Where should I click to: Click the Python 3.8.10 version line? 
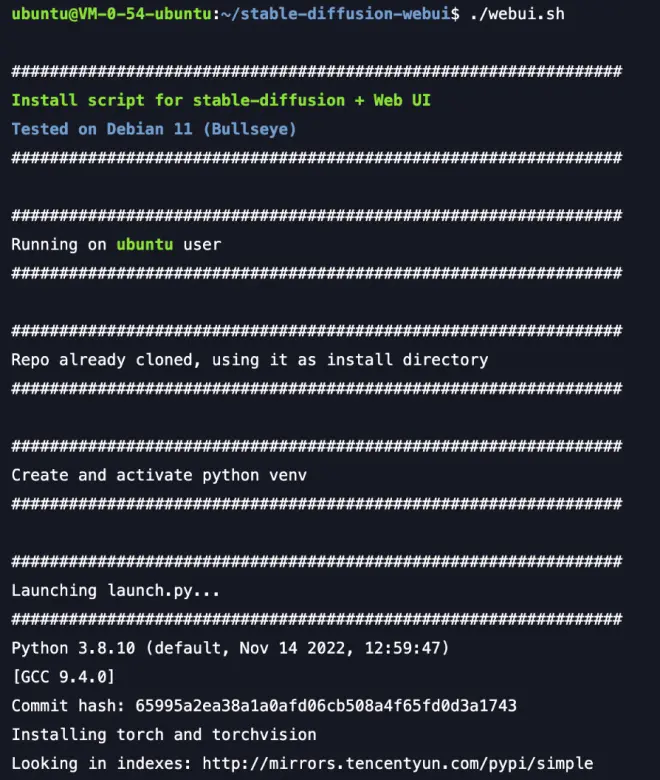[x=230, y=648]
